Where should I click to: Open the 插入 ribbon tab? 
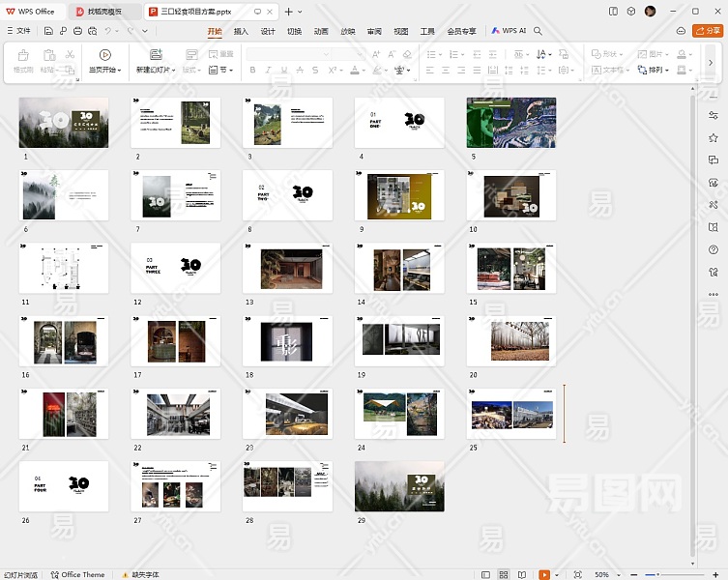coord(241,31)
